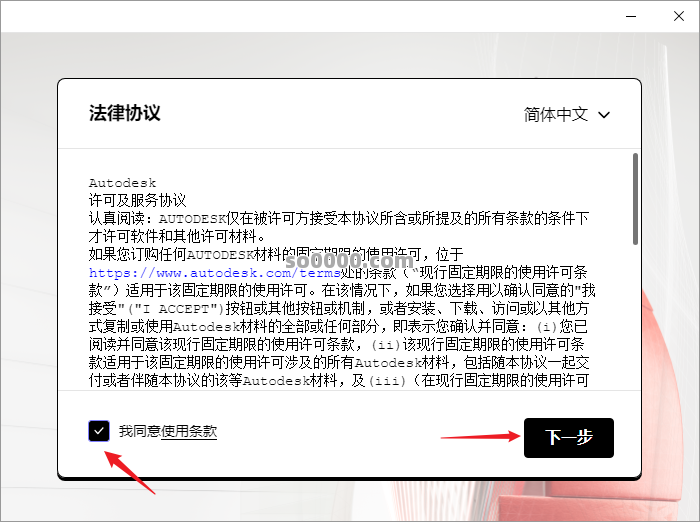This screenshot has width=700, height=522.
Task: Open the 使用条款 underlined link
Action: tap(189, 431)
